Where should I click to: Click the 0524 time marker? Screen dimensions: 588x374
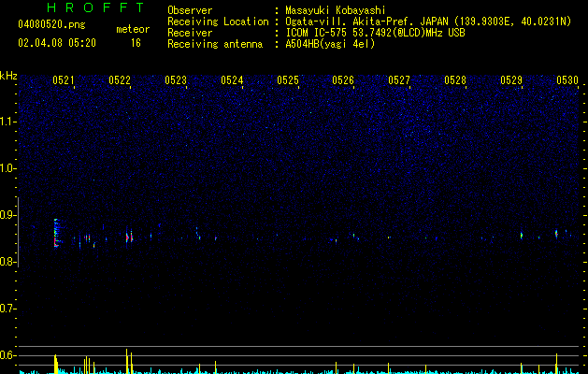[x=232, y=80]
